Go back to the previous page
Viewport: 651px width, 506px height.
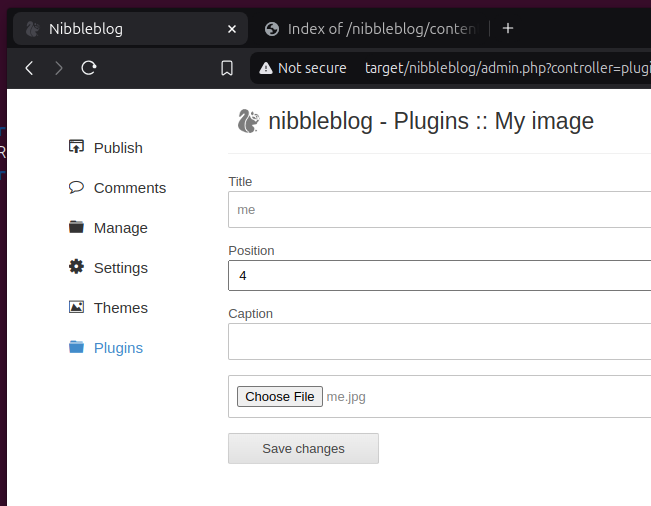point(29,68)
